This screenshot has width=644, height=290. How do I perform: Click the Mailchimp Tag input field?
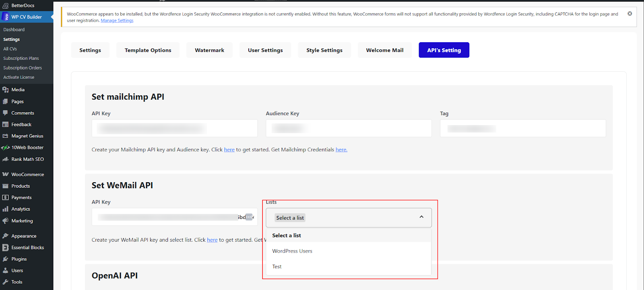(x=523, y=128)
